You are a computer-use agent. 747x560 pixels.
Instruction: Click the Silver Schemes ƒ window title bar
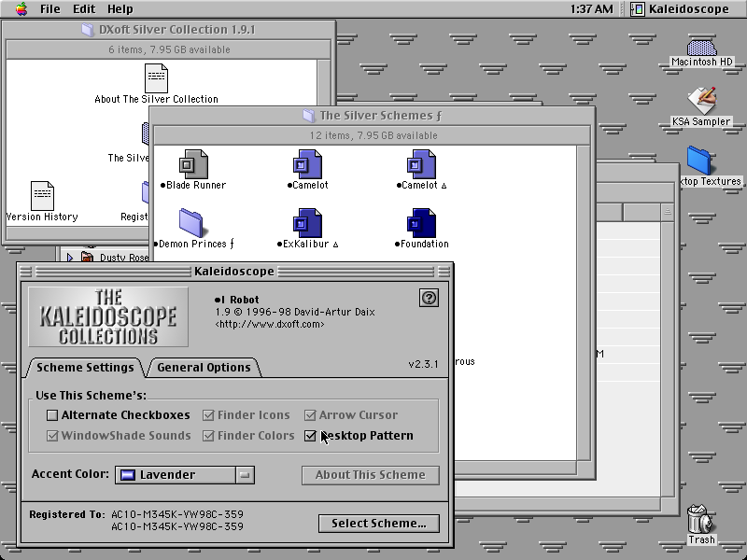coord(372,116)
